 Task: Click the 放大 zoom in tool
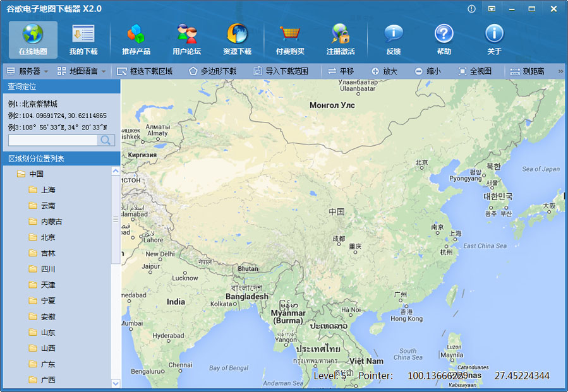coord(384,71)
